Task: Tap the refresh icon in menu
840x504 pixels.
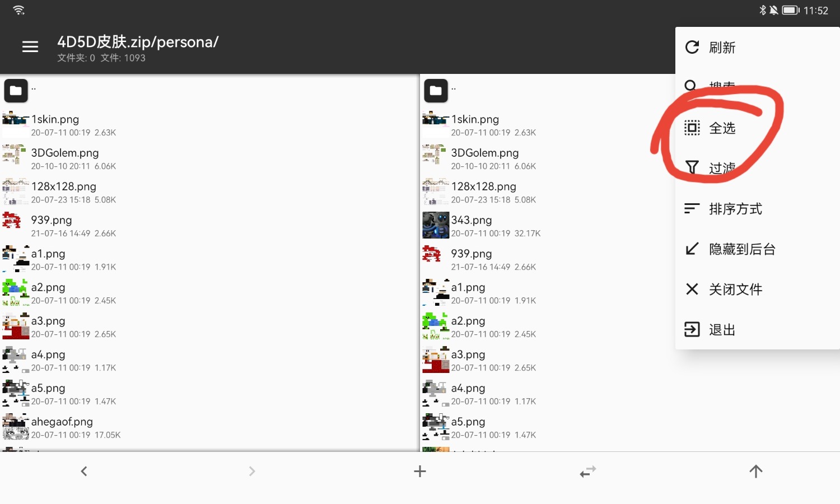Action: (x=692, y=47)
